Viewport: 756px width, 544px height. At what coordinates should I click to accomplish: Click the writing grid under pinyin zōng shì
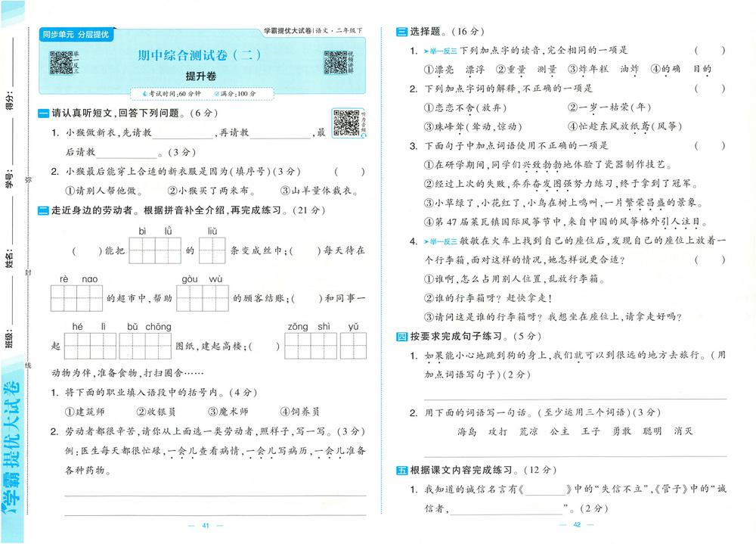click(311, 346)
